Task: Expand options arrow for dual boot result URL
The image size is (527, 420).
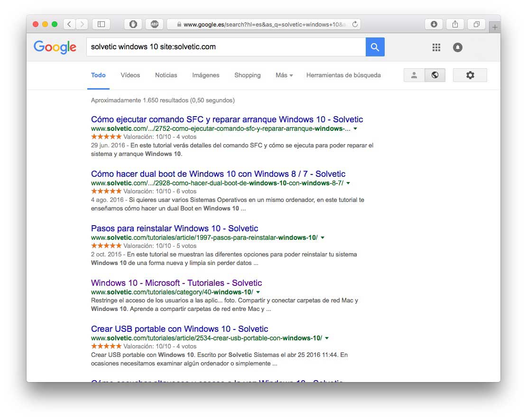Action: click(x=348, y=183)
